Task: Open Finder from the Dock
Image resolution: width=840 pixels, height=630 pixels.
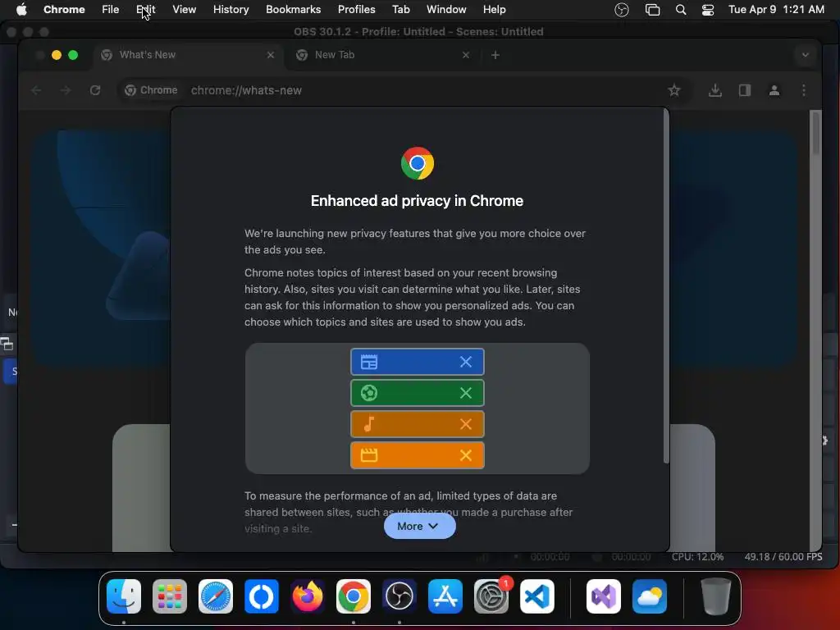Action: [124, 596]
